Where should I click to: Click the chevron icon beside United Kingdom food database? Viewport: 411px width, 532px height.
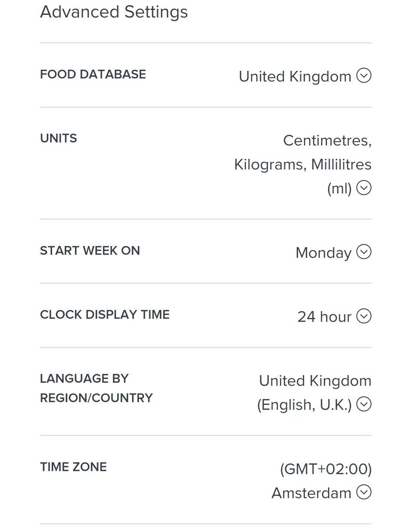coord(364,76)
